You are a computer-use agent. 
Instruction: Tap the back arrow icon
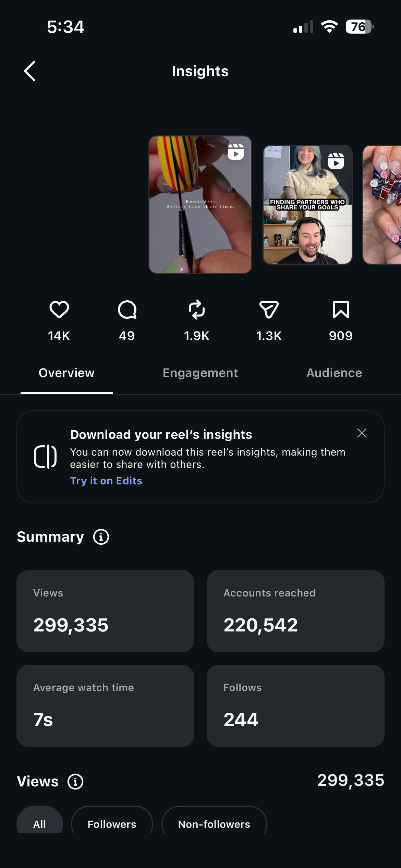pos(30,71)
